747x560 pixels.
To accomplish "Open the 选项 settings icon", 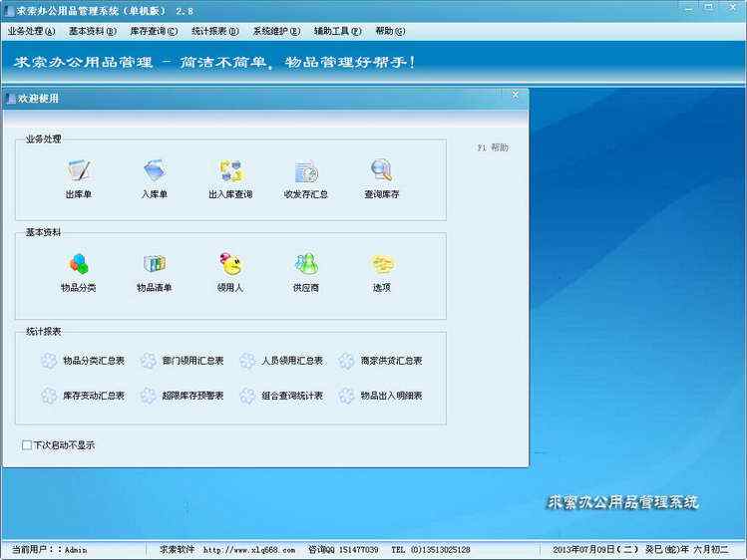I will point(382,264).
